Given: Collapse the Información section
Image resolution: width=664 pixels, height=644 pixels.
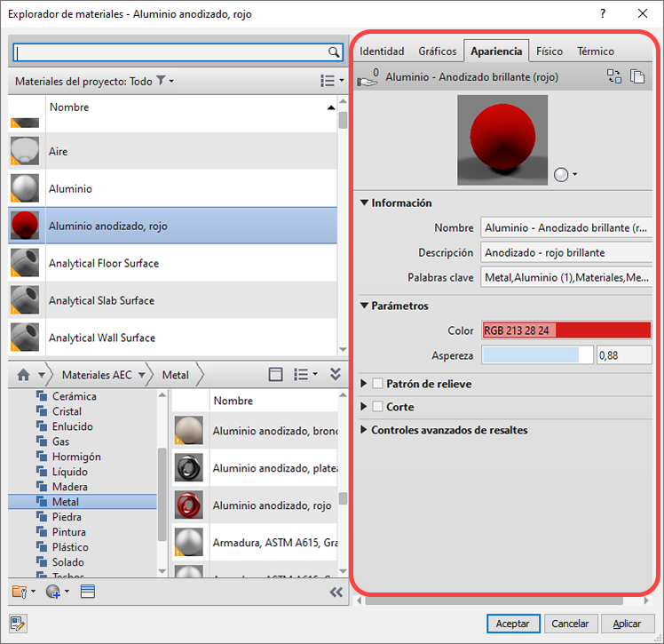Looking at the screenshot, I should pyautogui.click(x=364, y=203).
